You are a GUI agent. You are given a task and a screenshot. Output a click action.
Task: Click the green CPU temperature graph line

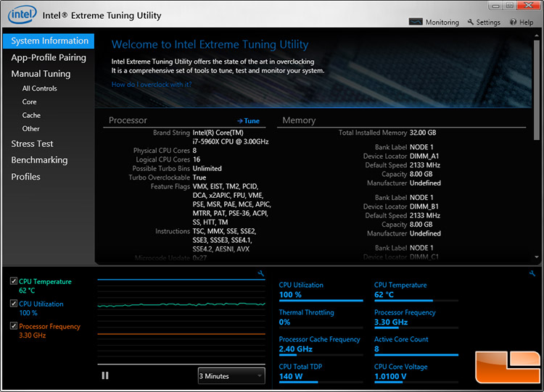(181, 304)
